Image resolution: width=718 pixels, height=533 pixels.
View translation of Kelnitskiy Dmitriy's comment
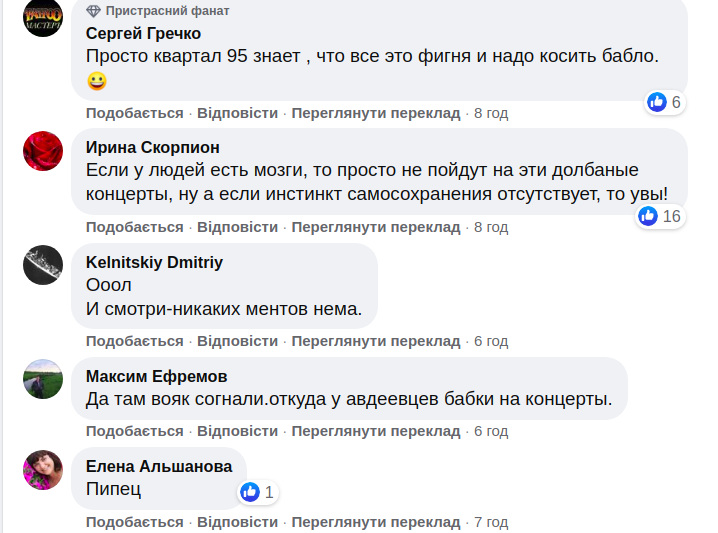pyautogui.click(x=376, y=341)
